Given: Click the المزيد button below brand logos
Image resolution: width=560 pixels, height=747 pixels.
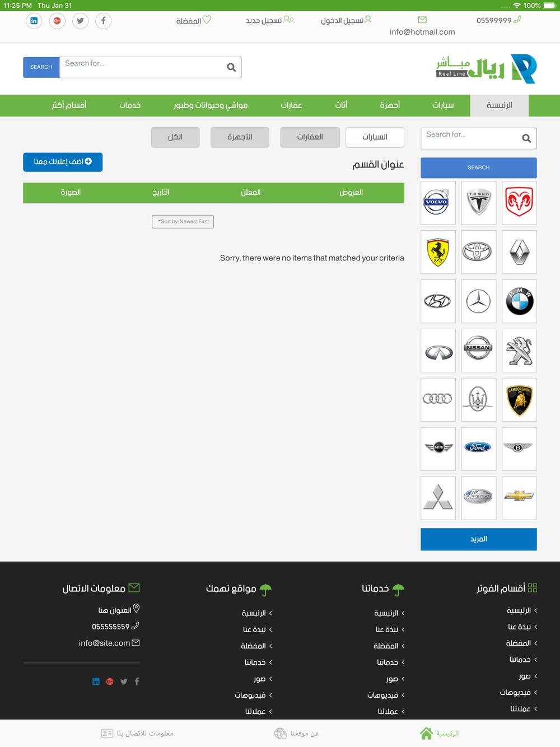Looking at the screenshot, I should [479, 539].
